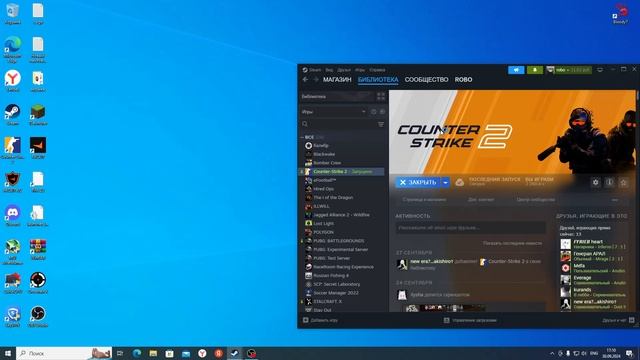This screenshot has height=360, width=640.
Task: Click the Add a game plus icon
Action: pos(306,320)
